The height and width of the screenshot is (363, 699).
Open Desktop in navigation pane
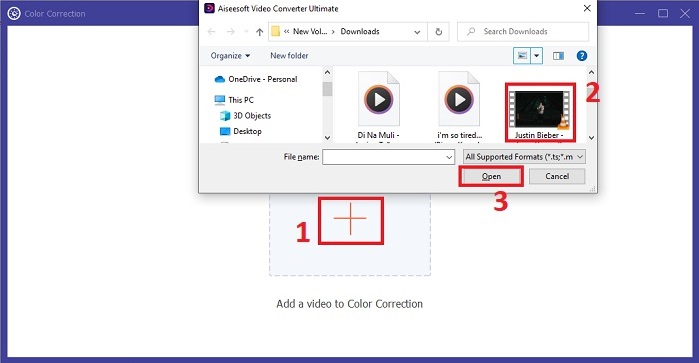241,131
